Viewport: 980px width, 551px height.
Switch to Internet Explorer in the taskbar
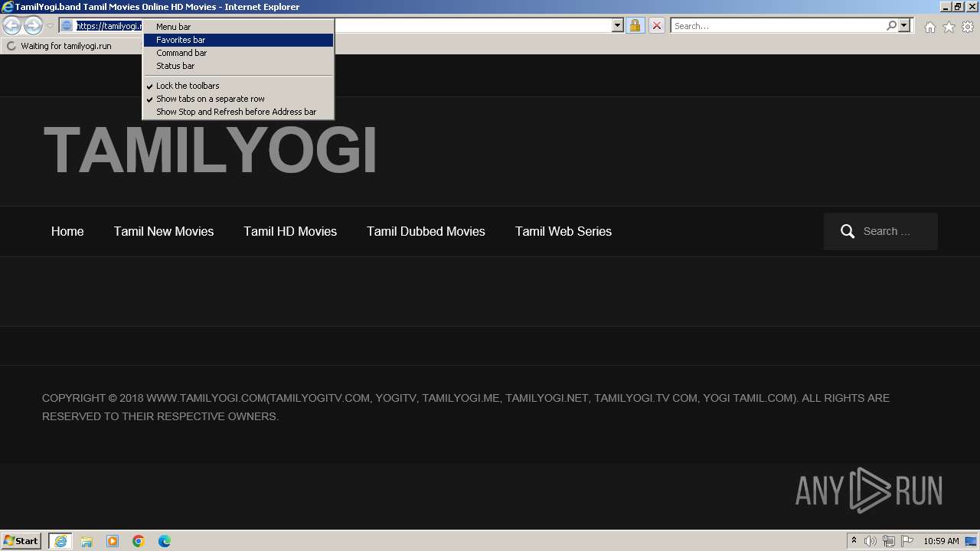(x=60, y=541)
